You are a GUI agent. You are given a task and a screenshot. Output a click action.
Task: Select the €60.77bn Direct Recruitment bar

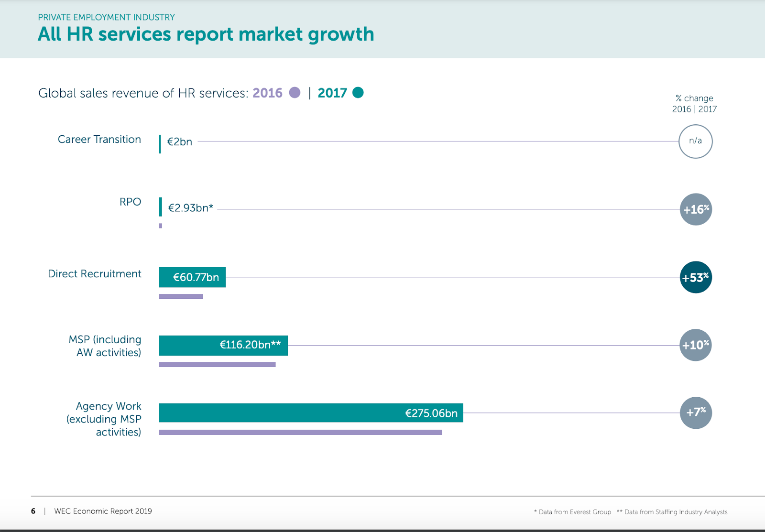pyautogui.click(x=192, y=277)
